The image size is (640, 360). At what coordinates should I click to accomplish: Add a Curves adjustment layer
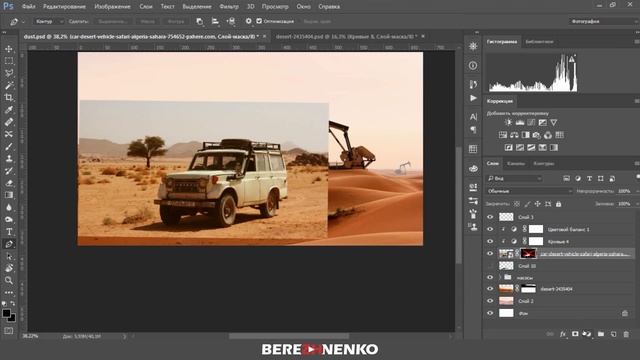pos(531,122)
